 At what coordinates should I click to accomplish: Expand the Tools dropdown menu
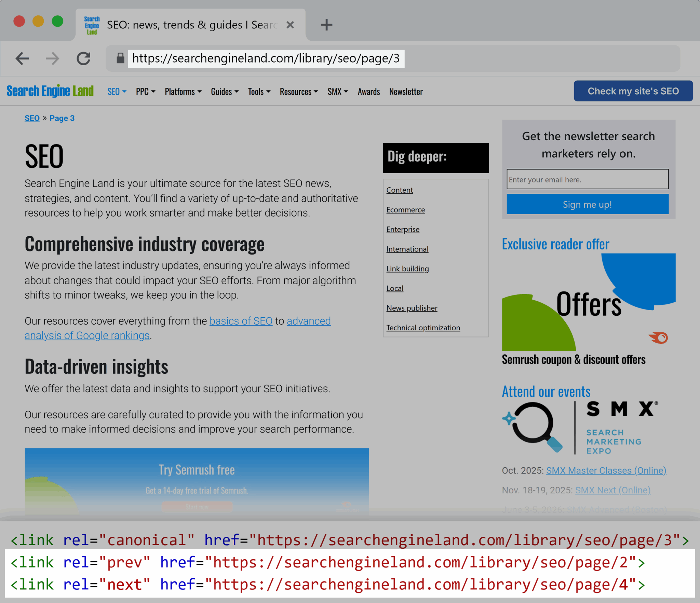pos(259,92)
